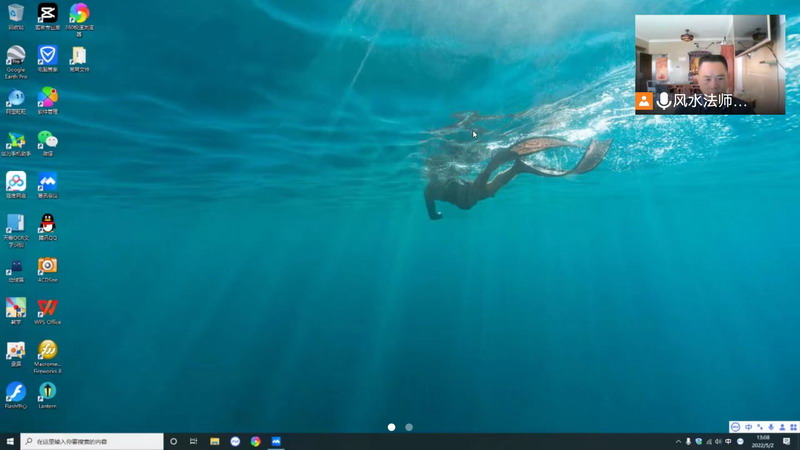Open the IME toolbox grid icon
The width and height of the screenshot is (800, 450).
coord(793,427)
